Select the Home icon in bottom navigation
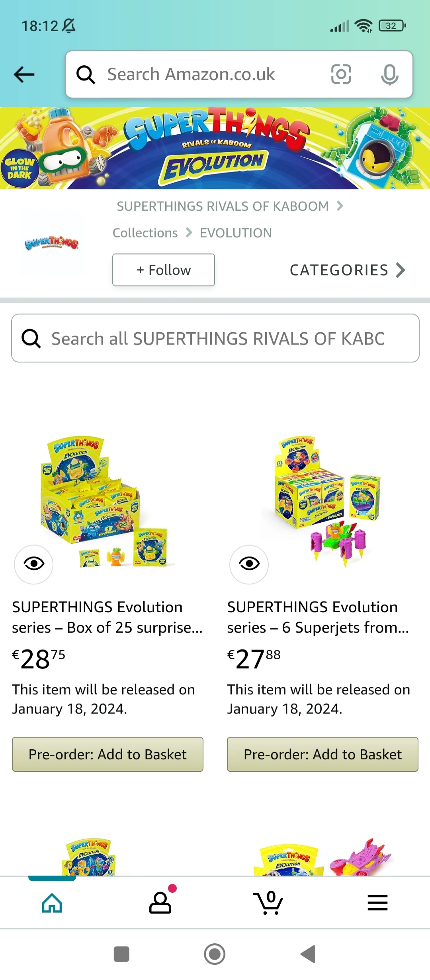430x980 pixels. (x=52, y=903)
